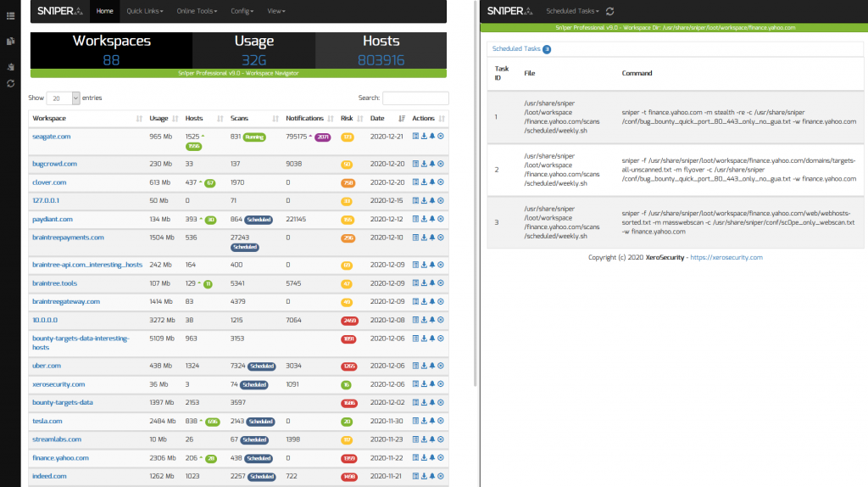The height and width of the screenshot is (487, 868).
Task: Open the Online Tools menu
Action: [x=197, y=11]
